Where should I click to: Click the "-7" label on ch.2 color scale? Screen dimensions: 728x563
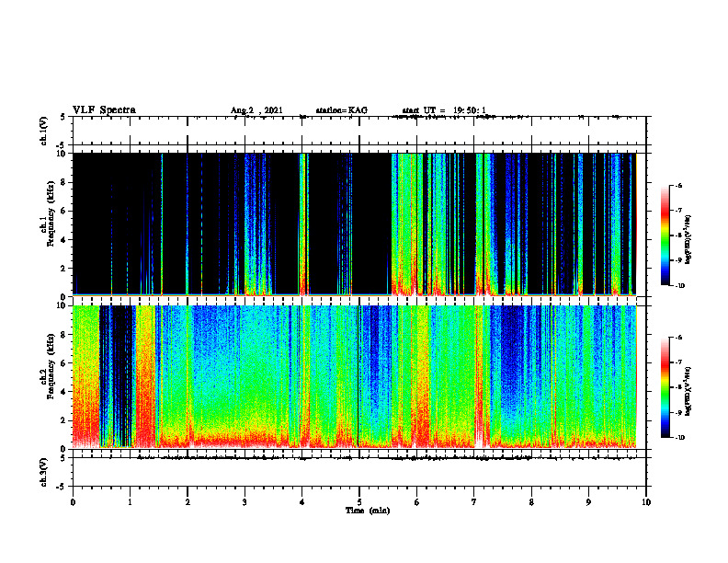[x=679, y=362]
